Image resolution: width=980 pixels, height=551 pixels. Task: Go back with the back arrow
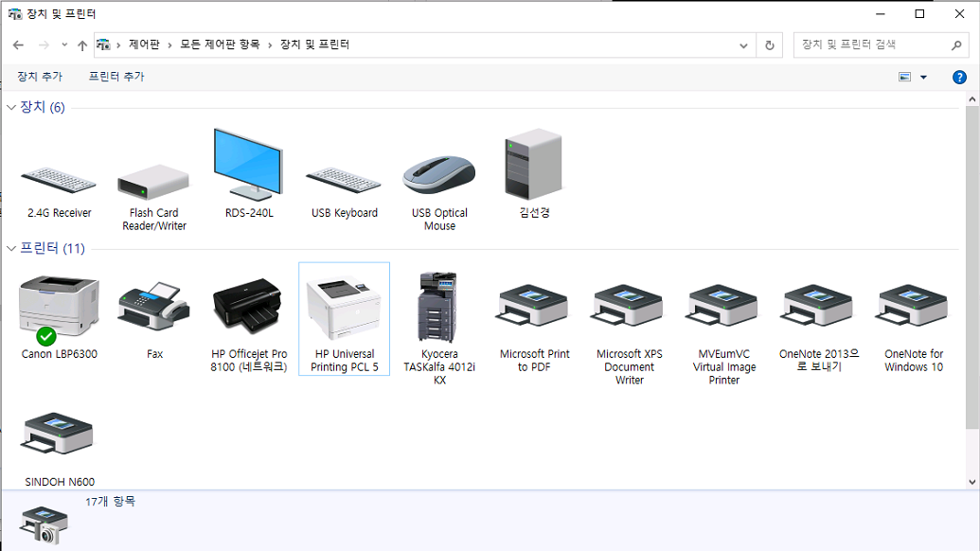click(18, 45)
